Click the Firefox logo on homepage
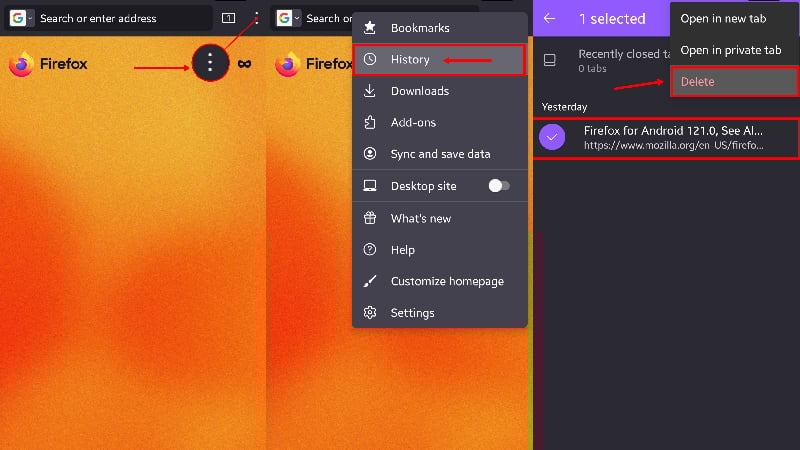Screen dimensions: 800x450 pyautogui.click(x=21, y=64)
